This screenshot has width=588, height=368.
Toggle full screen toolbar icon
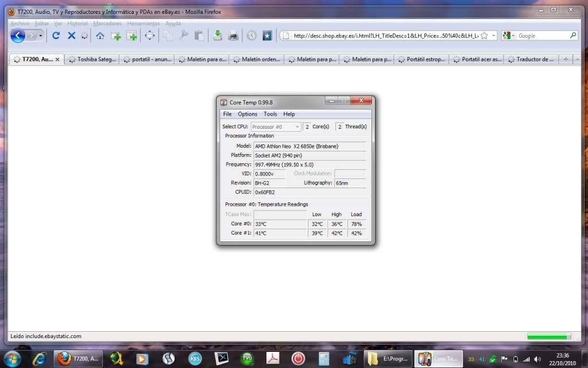tap(150, 36)
